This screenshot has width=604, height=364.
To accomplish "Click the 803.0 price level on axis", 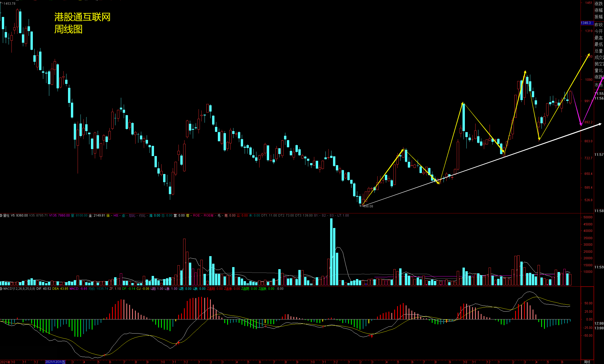I will pos(588,141).
